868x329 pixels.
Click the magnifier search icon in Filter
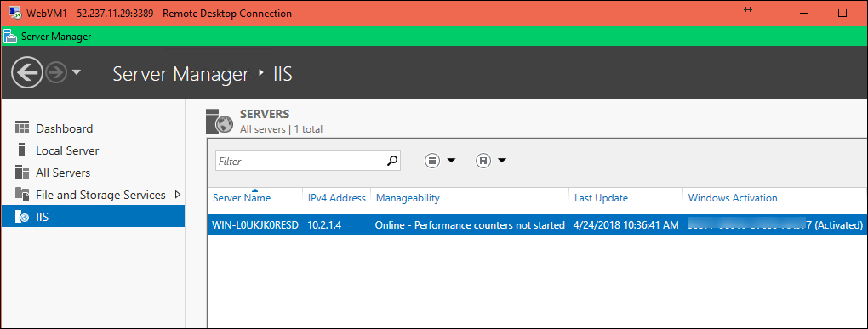(392, 161)
